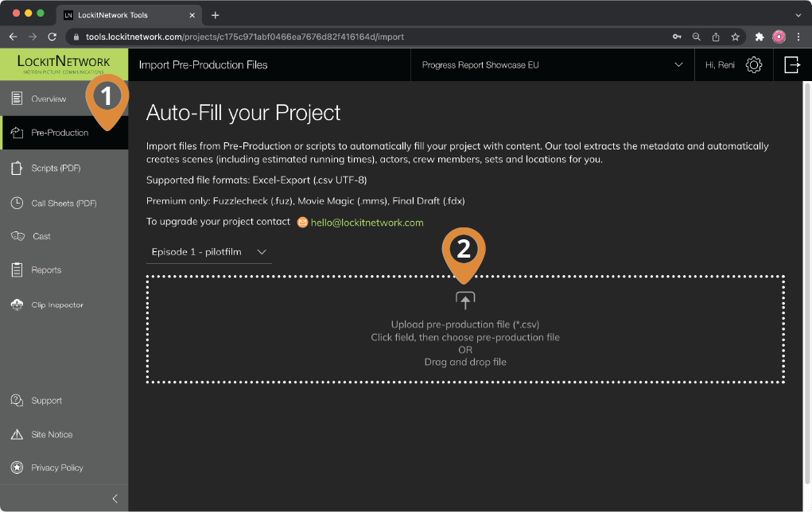Open the Privacy Policy link

57,467
